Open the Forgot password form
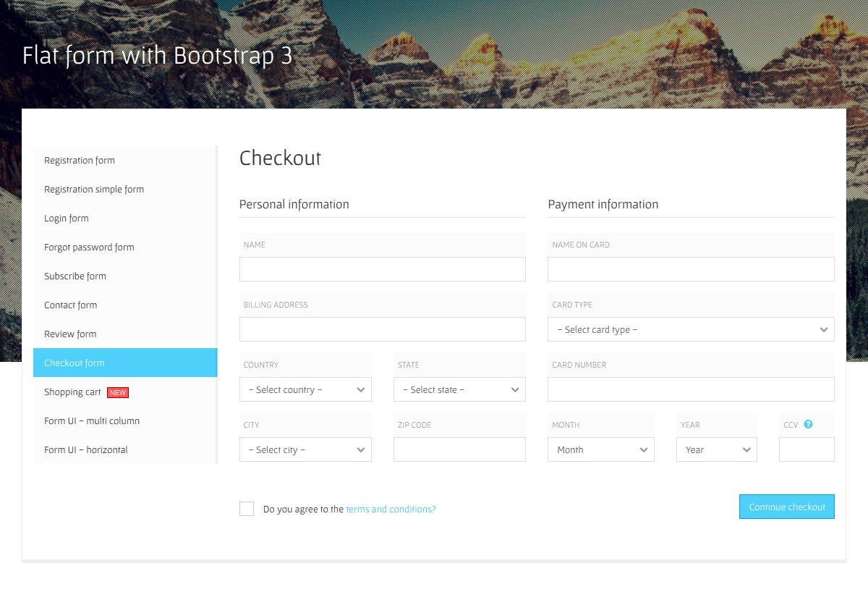Screen dimensions: 868x600 coord(89,247)
